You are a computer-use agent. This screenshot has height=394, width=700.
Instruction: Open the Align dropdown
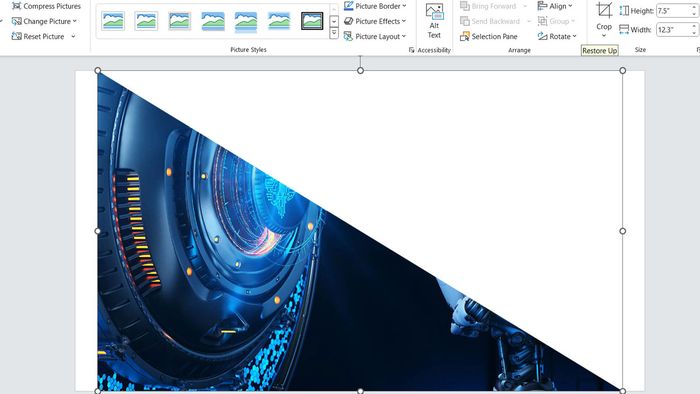tap(555, 6)
